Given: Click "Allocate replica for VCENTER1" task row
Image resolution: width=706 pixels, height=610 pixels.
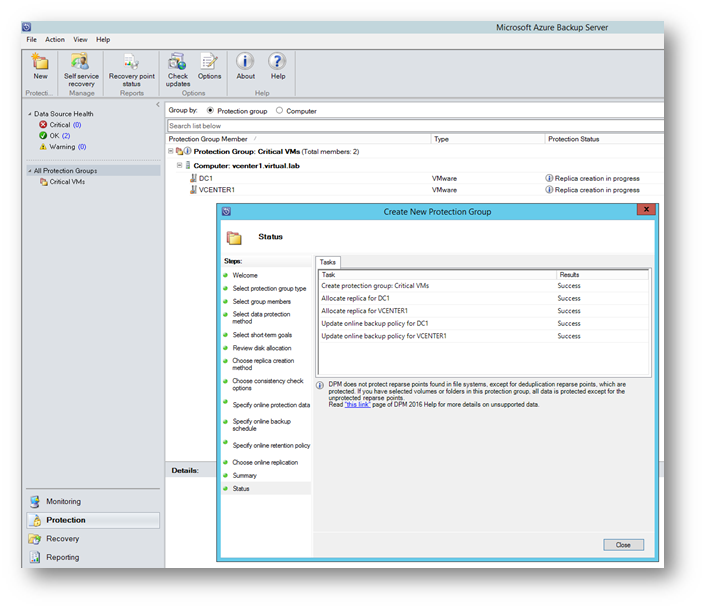Looking at the screenshot, I should [484, 311].
